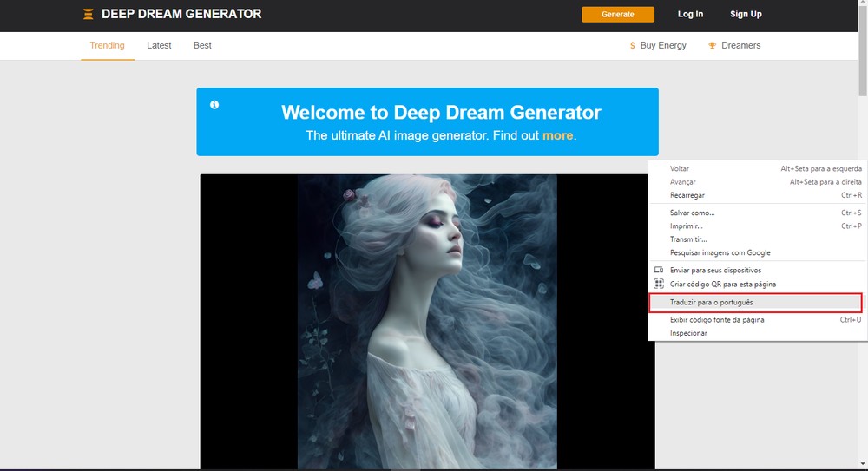Click the DEEP DREAM GENERATOR title
Viewport: 868px width, 471px height.
[x=181, y=15]
